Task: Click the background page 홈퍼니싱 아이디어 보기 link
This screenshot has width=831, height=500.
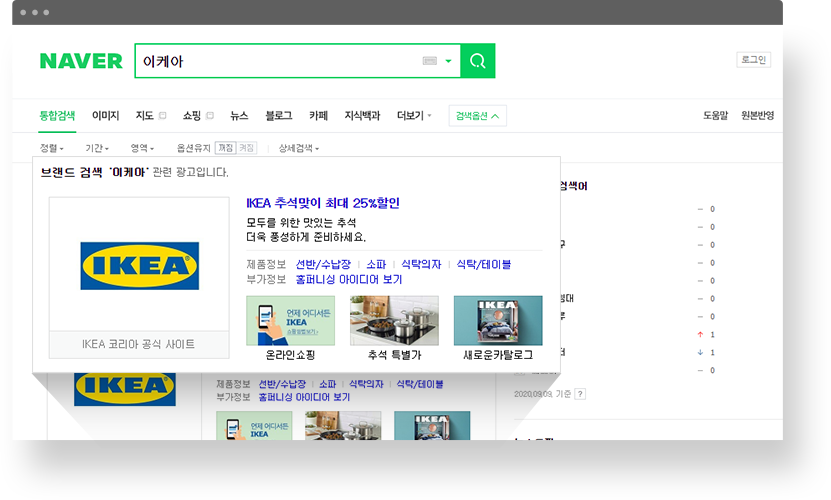Action: point(304,397)
